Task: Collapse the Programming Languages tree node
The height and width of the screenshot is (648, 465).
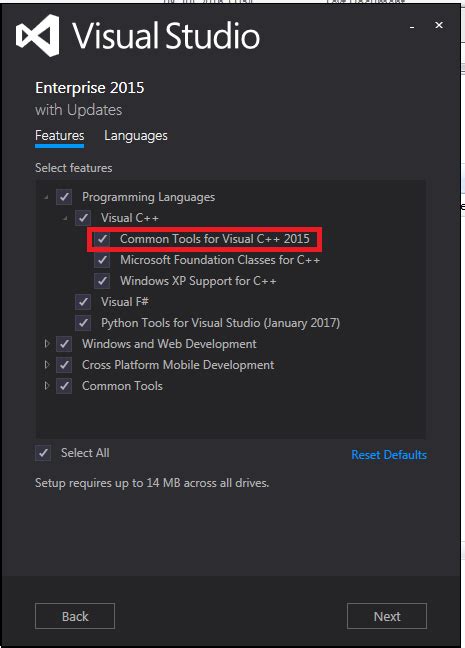Action: (x=46, y=198)
